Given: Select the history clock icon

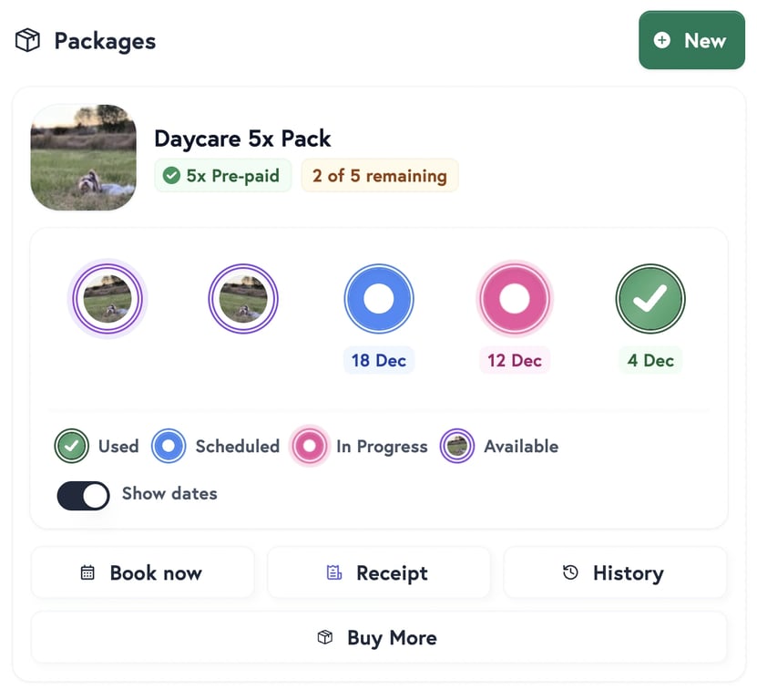Looking at the screenshot, I should pyautogui.click(x=569, y=572).
